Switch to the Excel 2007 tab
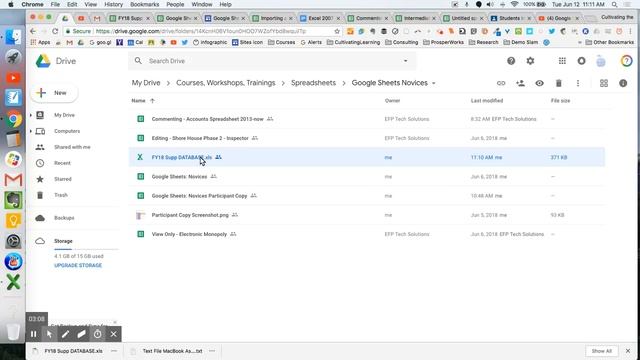Screen dimensions: 640x360 point(320,18)
